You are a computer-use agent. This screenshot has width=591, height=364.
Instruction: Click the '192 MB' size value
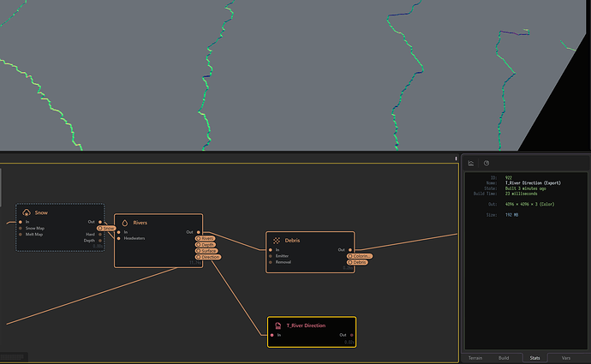point(511,215)
